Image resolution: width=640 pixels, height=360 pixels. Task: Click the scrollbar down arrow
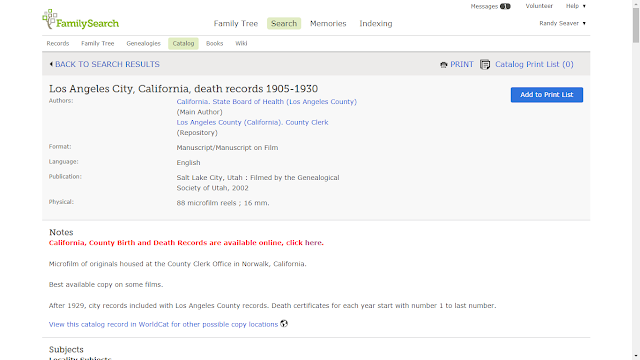[x=636, y=356]
